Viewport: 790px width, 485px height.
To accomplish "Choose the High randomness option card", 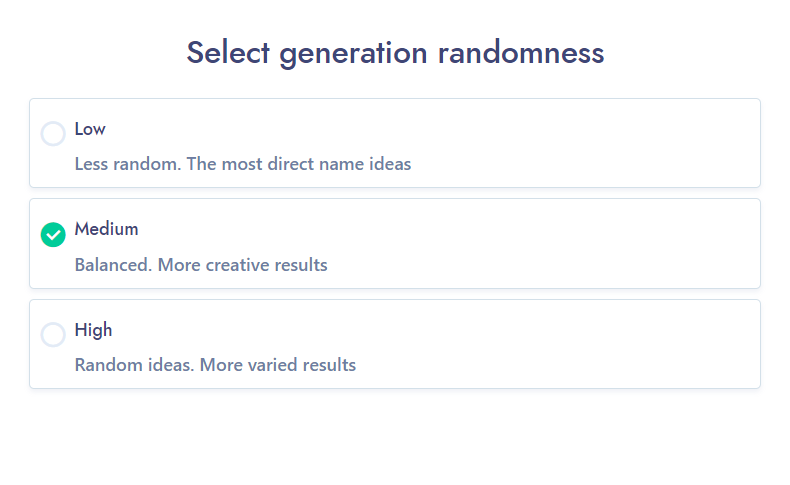I will (395, 344).
